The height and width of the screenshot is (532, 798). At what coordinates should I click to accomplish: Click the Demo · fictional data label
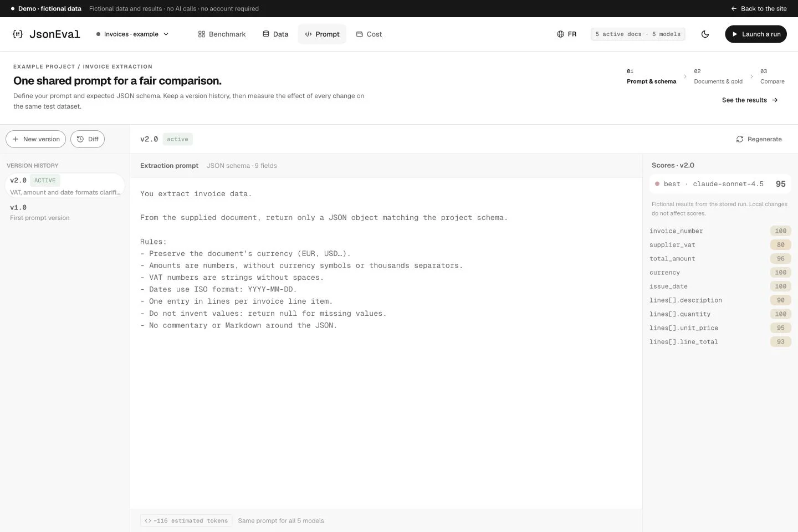point(49,8)
